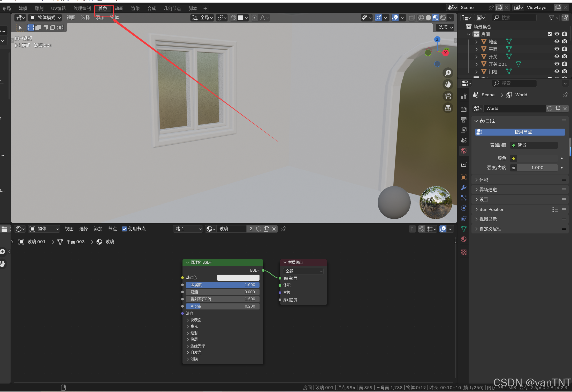572x392 pixels.
Task: Toggle perspective/orthographic grid icon
Action: [448, 108]
